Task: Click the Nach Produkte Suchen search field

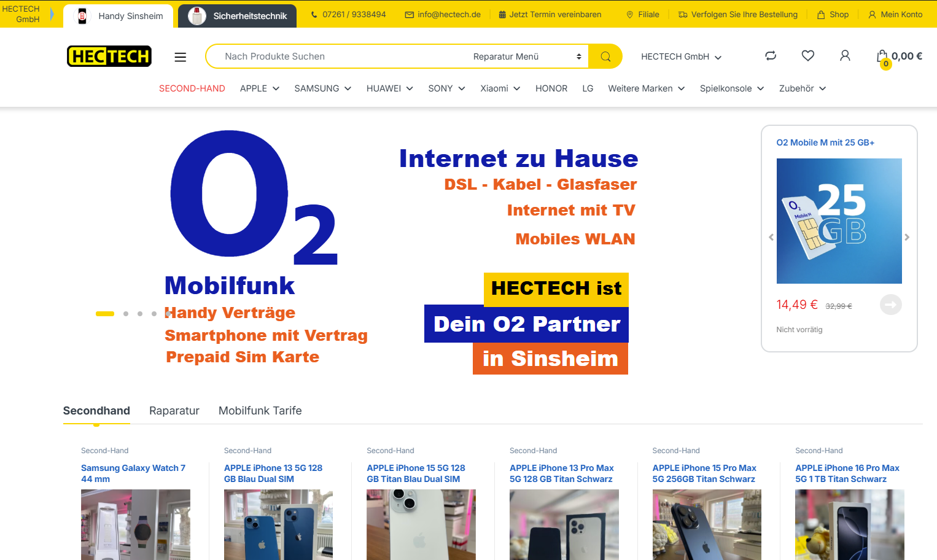Action: 338,56
